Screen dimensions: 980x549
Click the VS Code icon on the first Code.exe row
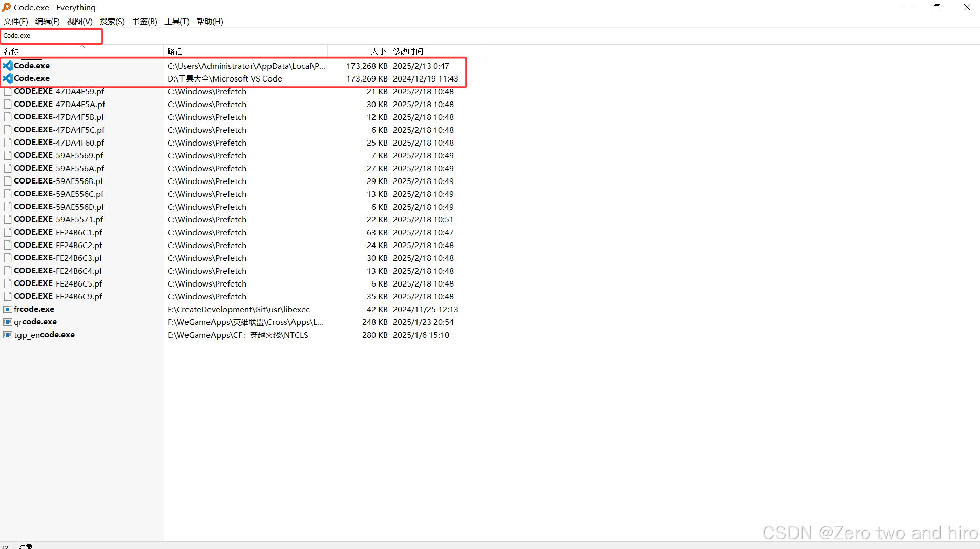tap(8, 65)
